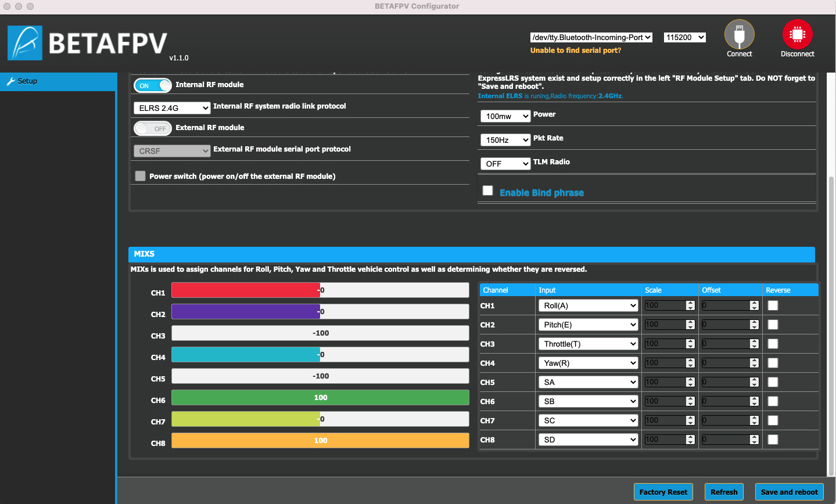Open the serial port dropdown
This screenshot has height=504, width=836.
tap(591, 37)
